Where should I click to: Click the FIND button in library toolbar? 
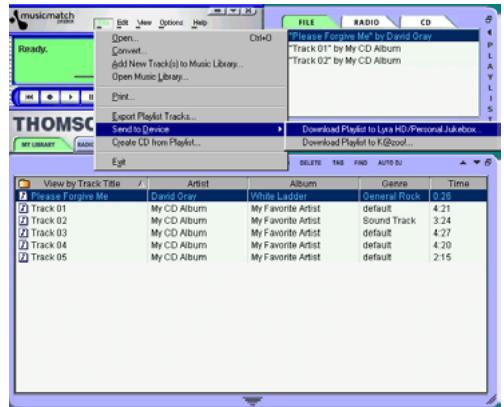(x=360, y=163)
